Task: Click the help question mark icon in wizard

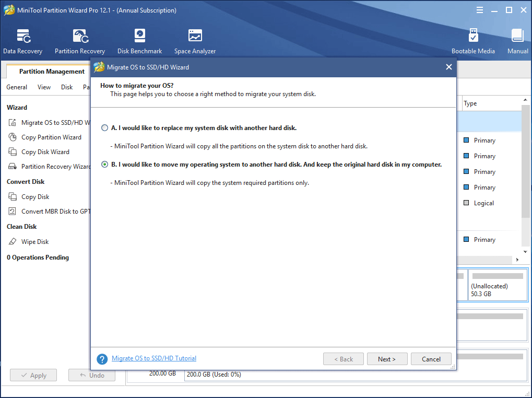Action: coord(102,359)
